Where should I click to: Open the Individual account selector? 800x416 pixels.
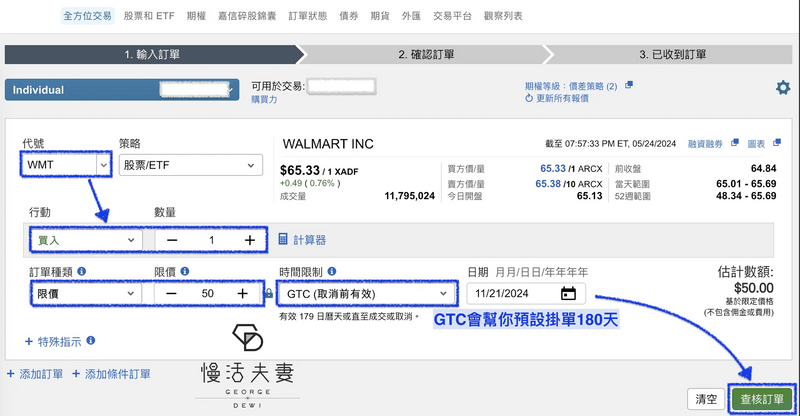pos(122,90)
